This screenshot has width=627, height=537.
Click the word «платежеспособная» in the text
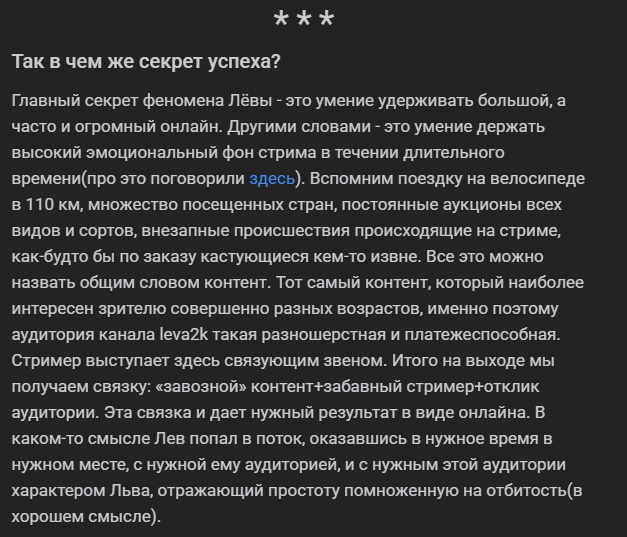tap(482, 334)
